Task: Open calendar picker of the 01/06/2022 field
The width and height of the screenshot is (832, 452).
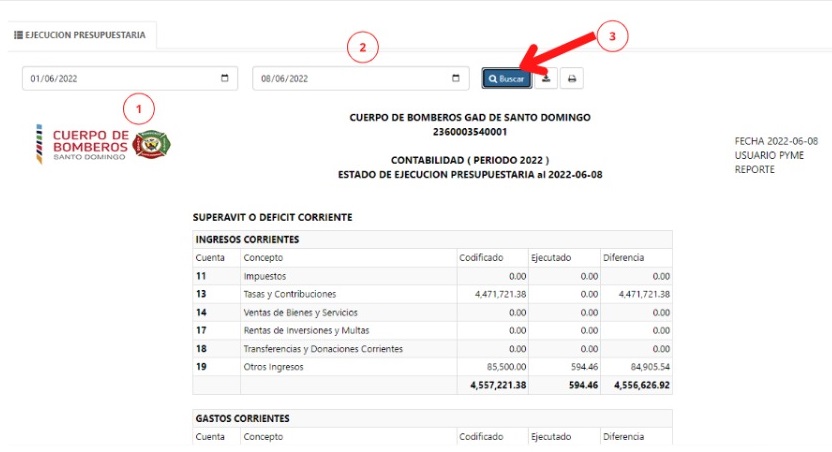Action: [x=224, y=78]
